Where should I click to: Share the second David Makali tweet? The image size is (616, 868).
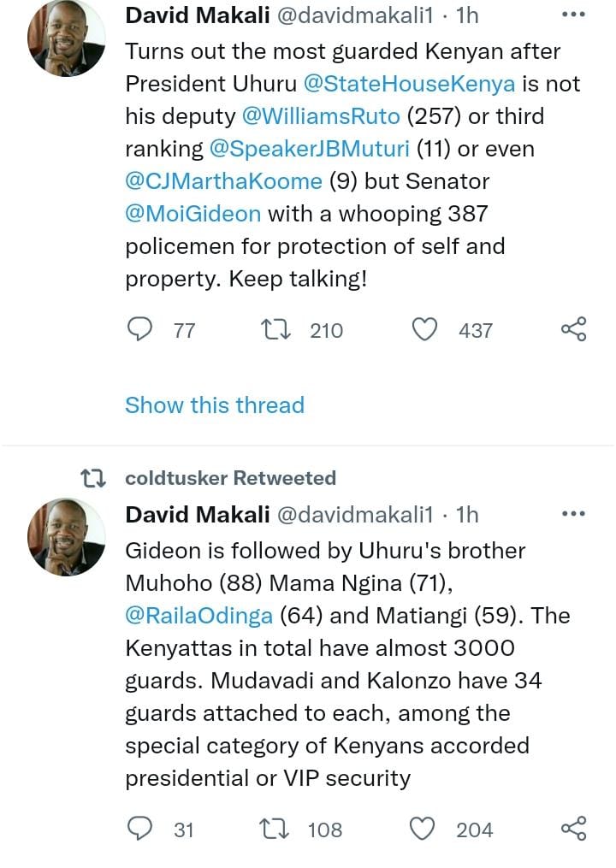point(573,829)
